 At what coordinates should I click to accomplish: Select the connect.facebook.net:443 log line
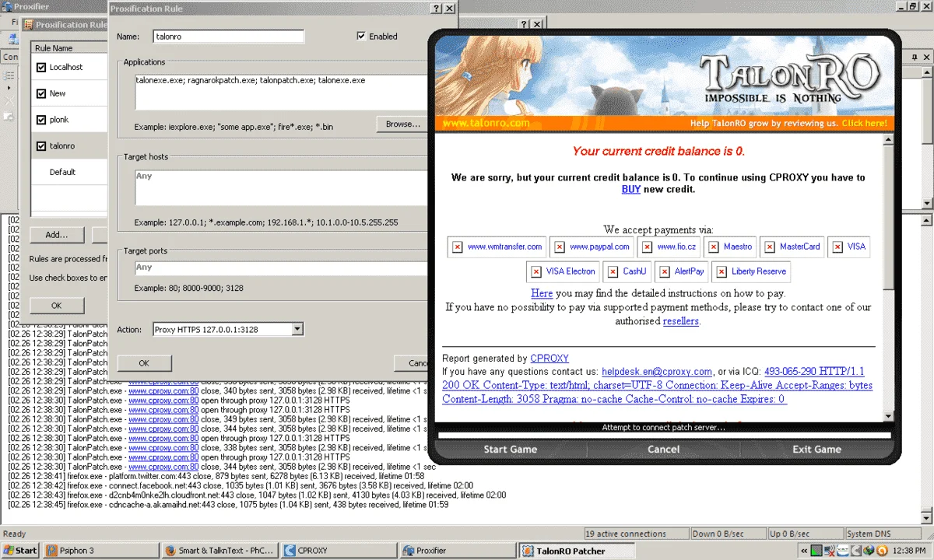coord(241,485)
